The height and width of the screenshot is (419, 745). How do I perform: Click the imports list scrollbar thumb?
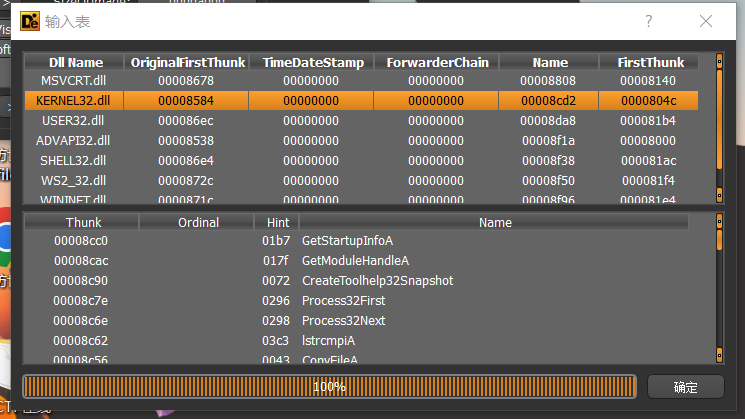pos(719,240)
